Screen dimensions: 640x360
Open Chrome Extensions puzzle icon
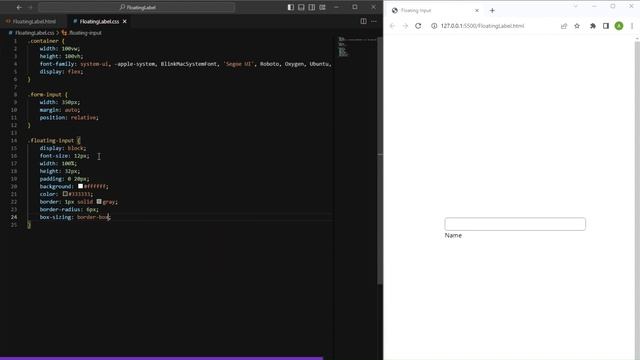(x=593, y=26)
